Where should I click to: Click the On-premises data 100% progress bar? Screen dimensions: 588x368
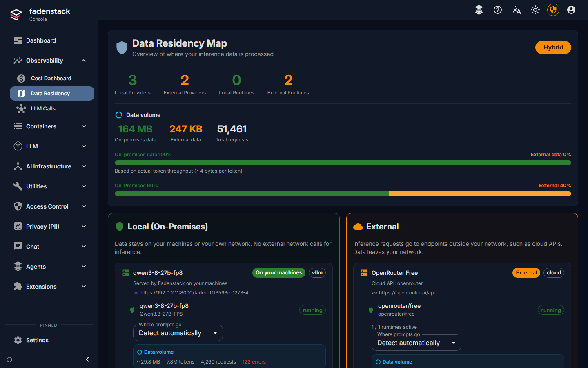(x=343, y=163)
